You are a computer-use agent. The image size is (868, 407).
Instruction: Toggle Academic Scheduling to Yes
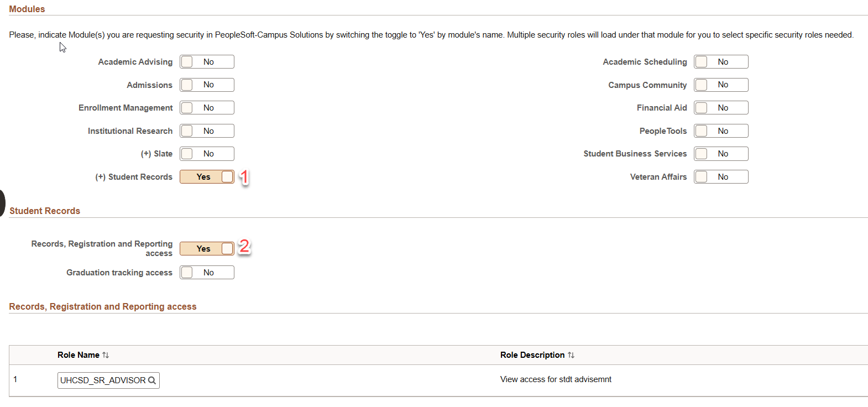721,62
